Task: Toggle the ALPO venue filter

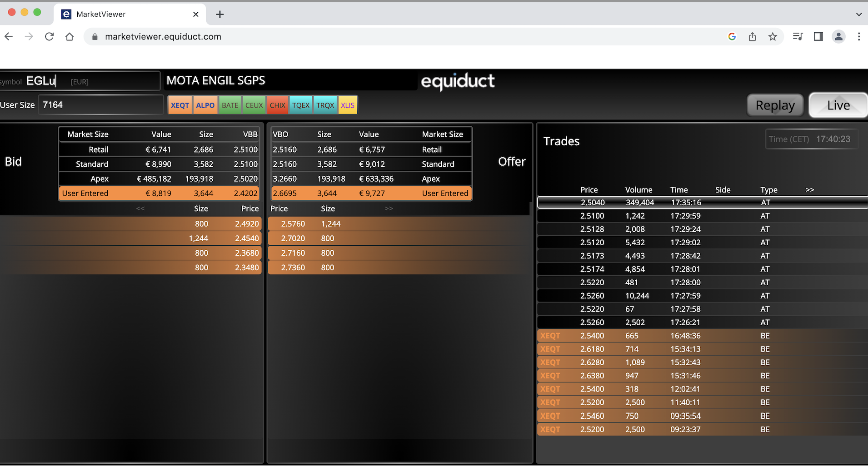Action: click(205, 105)
